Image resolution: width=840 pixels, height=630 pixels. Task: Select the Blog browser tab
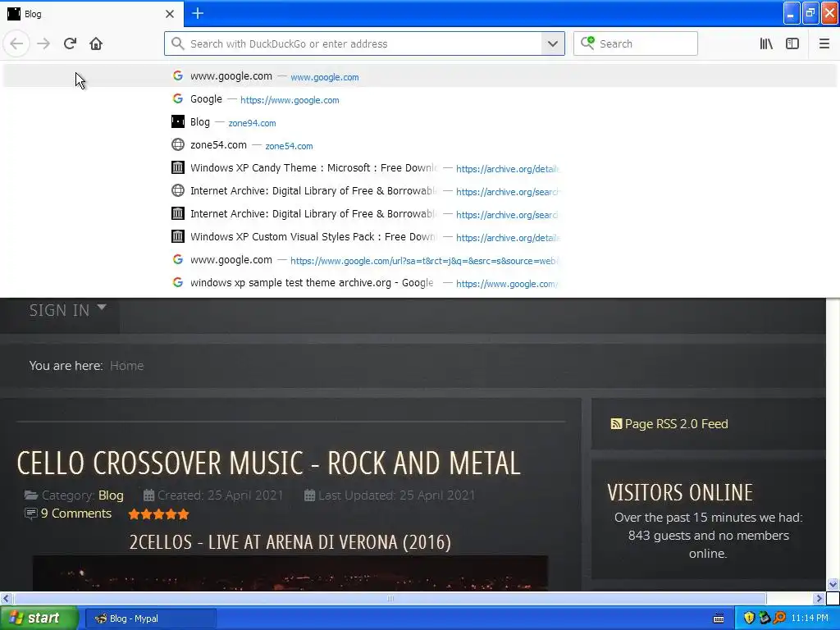tap(92, 14)
